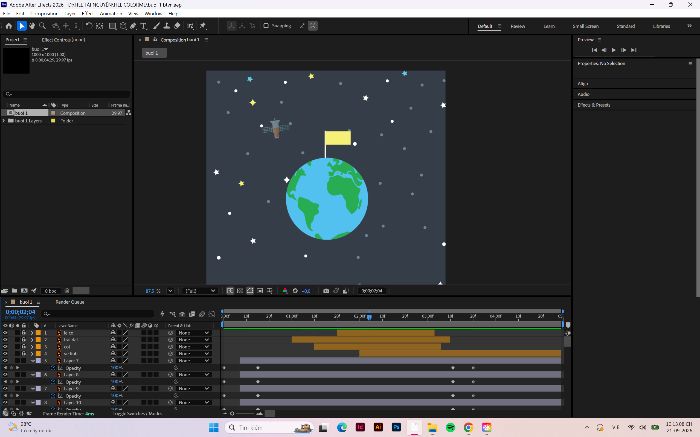Viewport: 700px width, 437px height.
Task: Select the Pen tool
Action: [x=133, y=26]
